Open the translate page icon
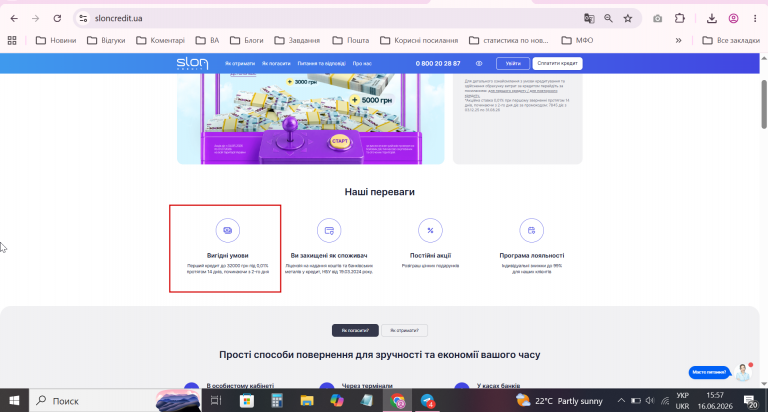768x412 pixels. tap(589, 19)
